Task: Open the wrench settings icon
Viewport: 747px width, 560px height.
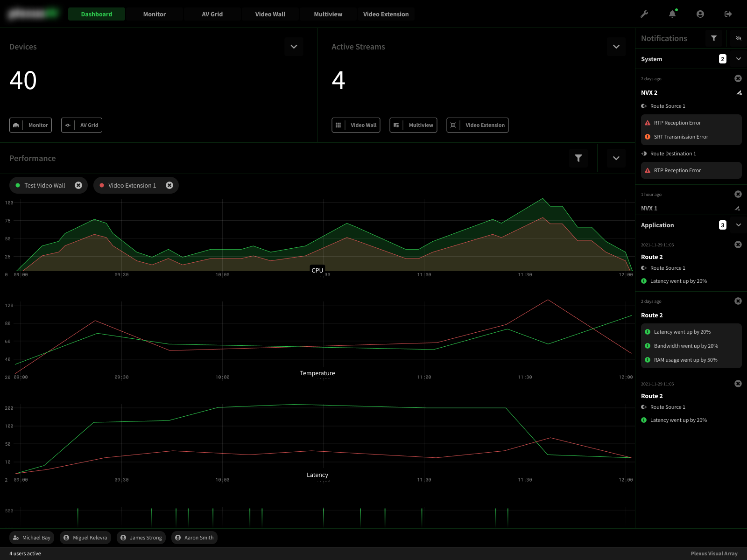Action: coord(644,14)
